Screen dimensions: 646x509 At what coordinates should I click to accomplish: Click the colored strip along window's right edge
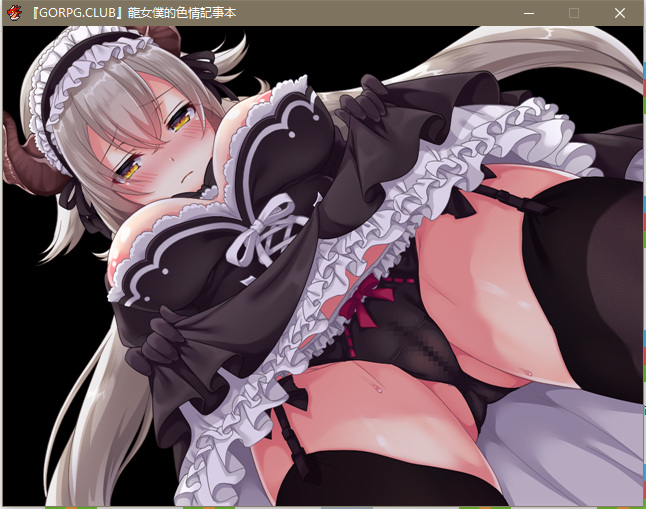click(x=642, y=250)
